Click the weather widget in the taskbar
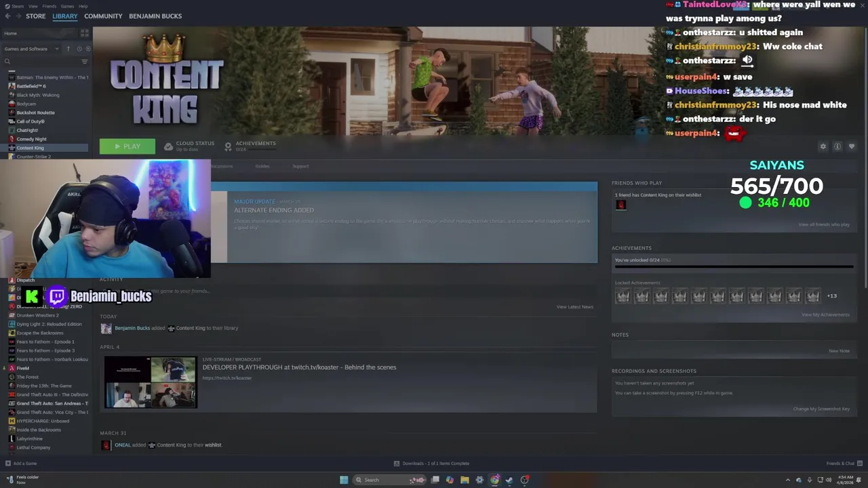 coord(22,479)
